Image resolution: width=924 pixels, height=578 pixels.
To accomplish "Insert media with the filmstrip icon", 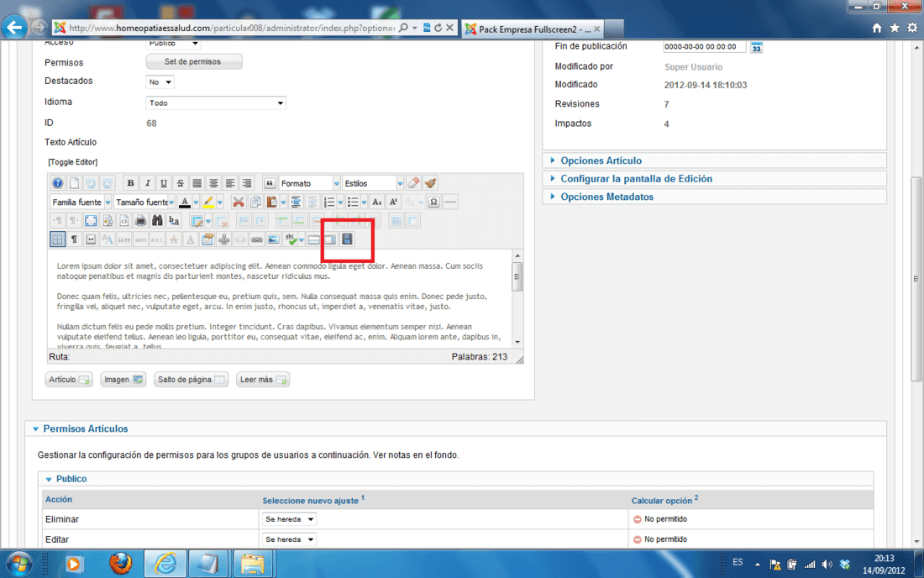I will [347, 239].
